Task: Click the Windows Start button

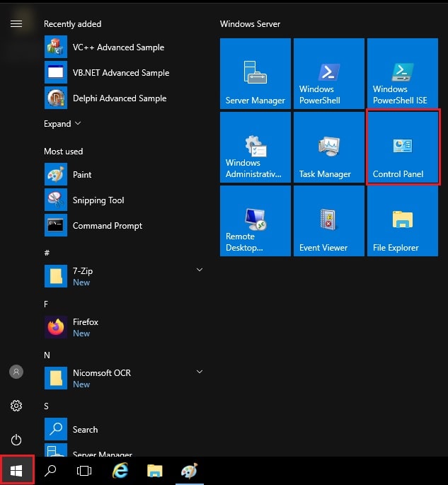Action: click(x=17, y=470)
